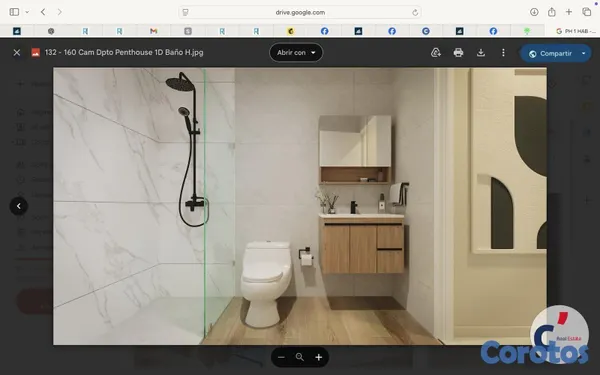Click the Safari share icon
The image size is (600, 375).
pos(551,12)
